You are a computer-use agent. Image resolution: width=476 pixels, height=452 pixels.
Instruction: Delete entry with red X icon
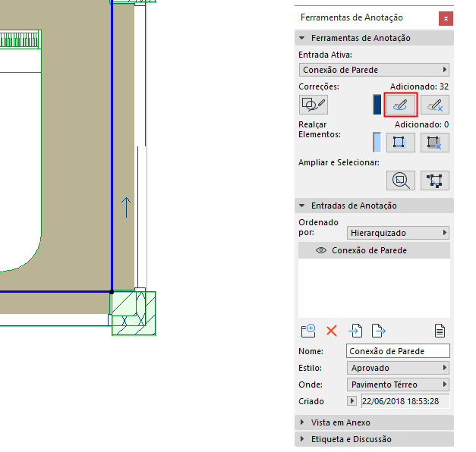pos(332,331)
